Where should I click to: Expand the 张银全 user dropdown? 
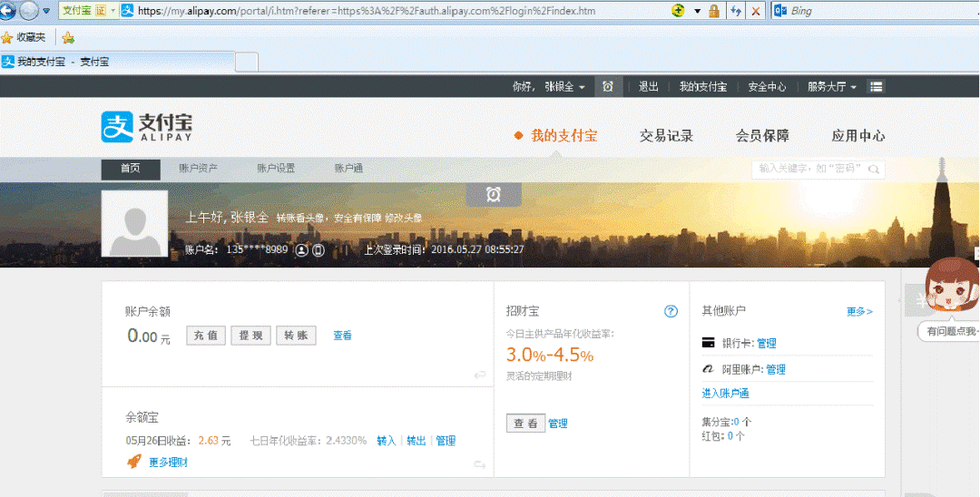click(564, 86)
